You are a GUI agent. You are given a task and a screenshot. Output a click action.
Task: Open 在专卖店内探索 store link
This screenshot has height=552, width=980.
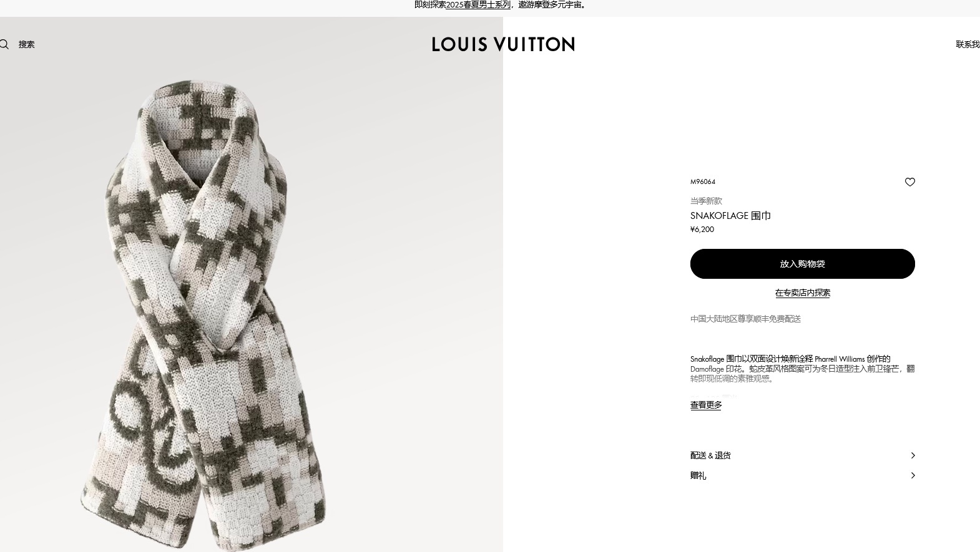coord(802,293)
